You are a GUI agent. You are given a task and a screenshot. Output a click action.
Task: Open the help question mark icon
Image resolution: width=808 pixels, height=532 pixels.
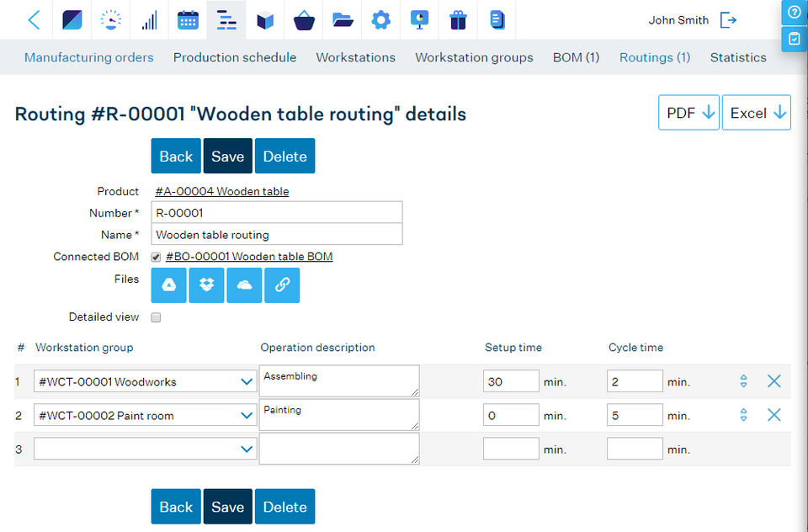click(x=794, y=13)
